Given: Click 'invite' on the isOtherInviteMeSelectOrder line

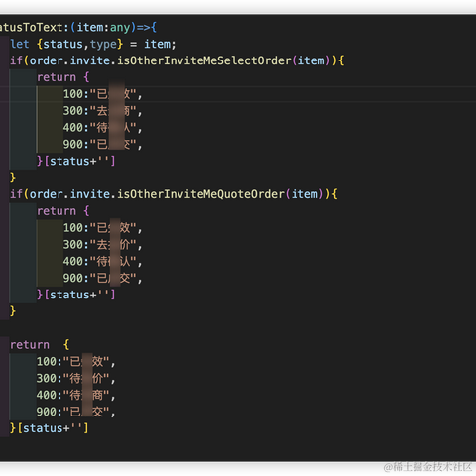Looking at the screenshot, I should pyautogui.click(x=90, y=60).
